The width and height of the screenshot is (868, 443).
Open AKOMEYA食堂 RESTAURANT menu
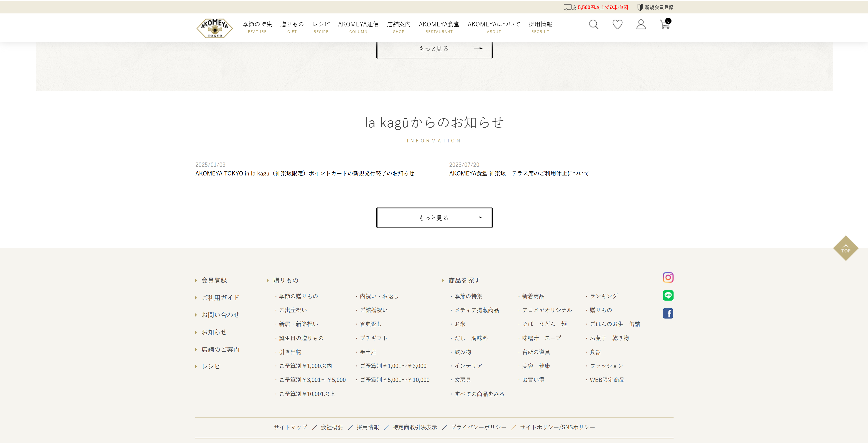[x=439, y=27]
